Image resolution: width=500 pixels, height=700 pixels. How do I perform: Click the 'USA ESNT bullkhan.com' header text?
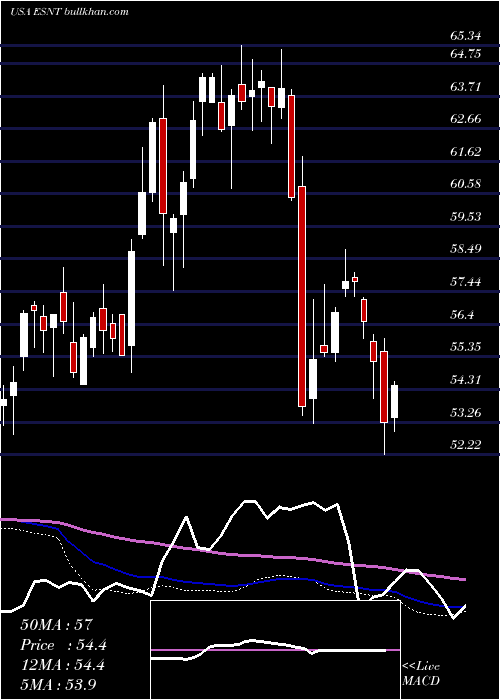click(69, 12)
